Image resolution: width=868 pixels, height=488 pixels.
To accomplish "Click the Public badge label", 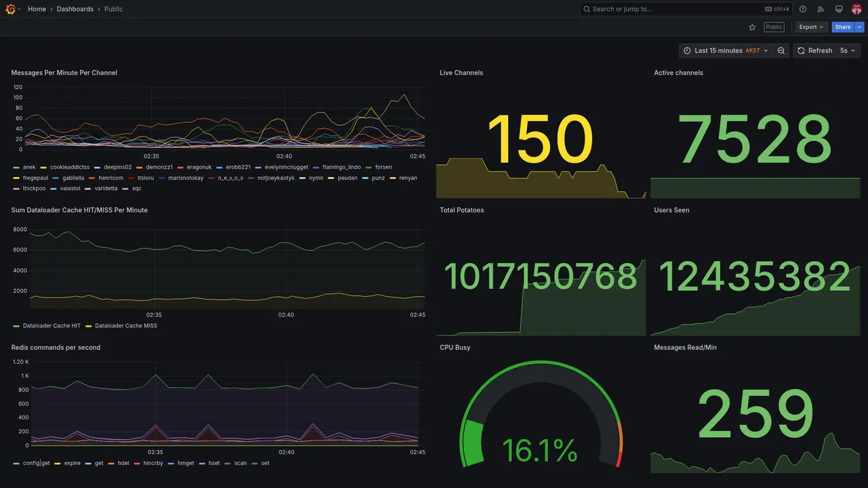I will click(x=774, y=27).
